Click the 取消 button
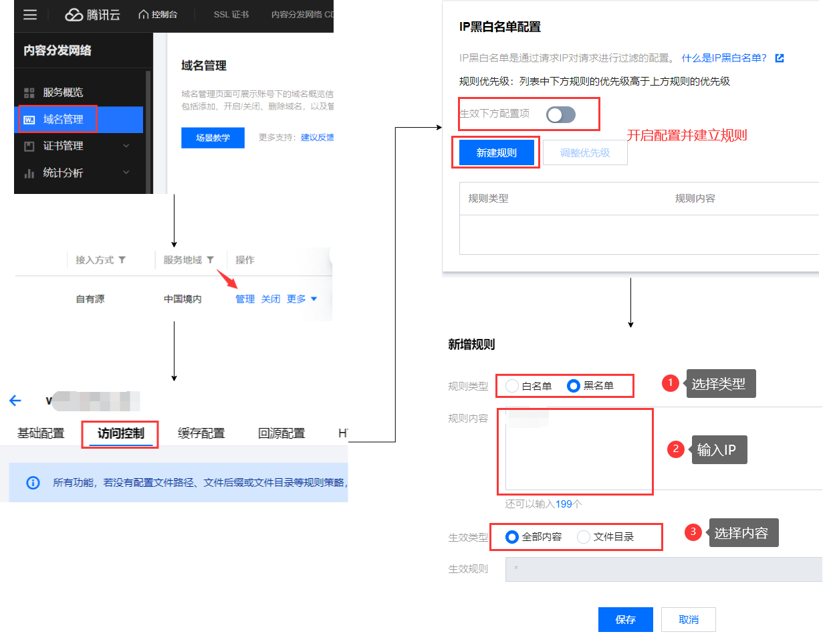Screen dimensions: 823x644 689,620
